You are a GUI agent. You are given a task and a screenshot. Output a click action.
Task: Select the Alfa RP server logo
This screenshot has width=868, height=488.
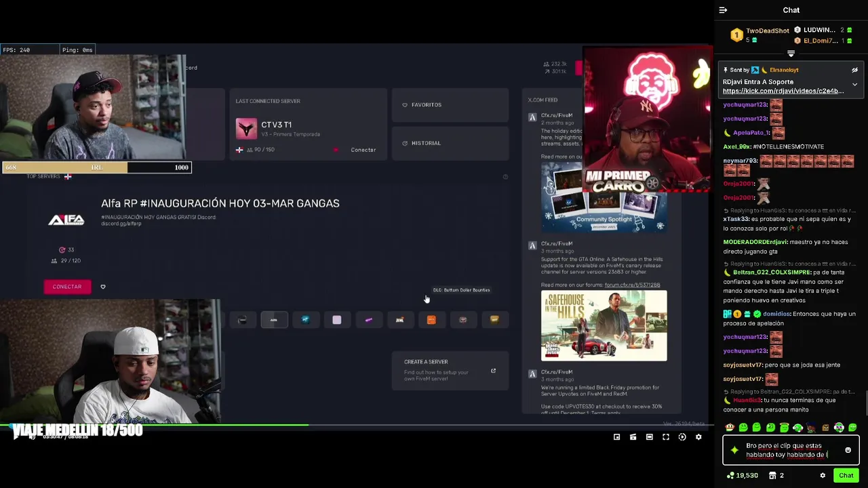(x=66, y=220)
